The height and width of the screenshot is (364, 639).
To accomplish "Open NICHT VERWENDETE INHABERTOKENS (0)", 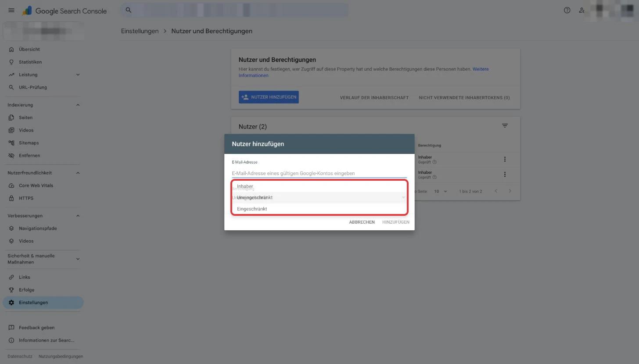I will pyautogui.click(x=464, y=98).
